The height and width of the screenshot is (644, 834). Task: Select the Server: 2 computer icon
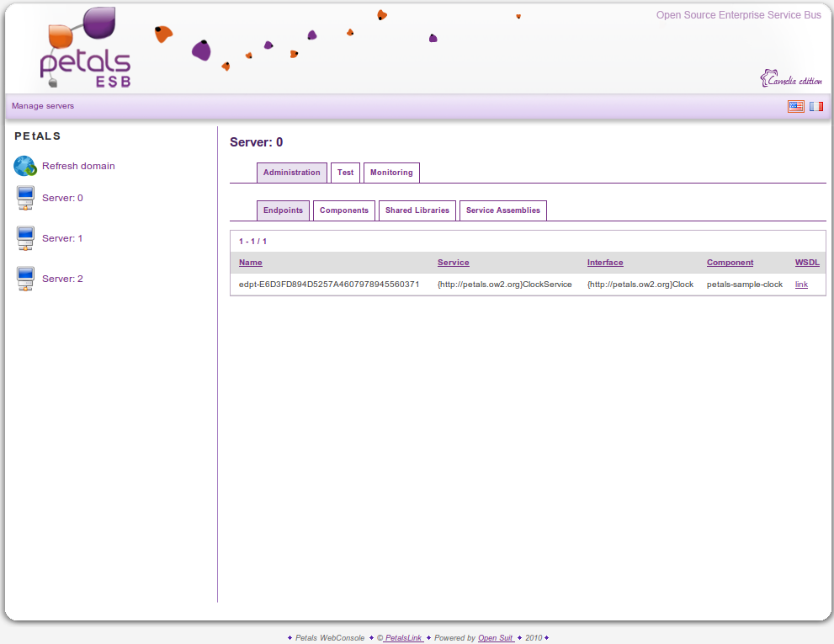(25, 279)
